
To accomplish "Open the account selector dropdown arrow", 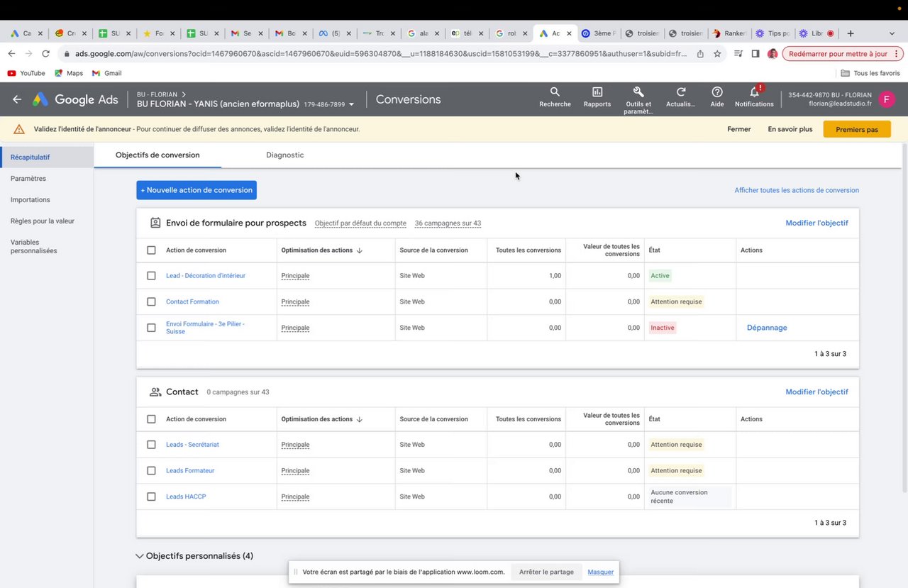I will tap(351, 104).
